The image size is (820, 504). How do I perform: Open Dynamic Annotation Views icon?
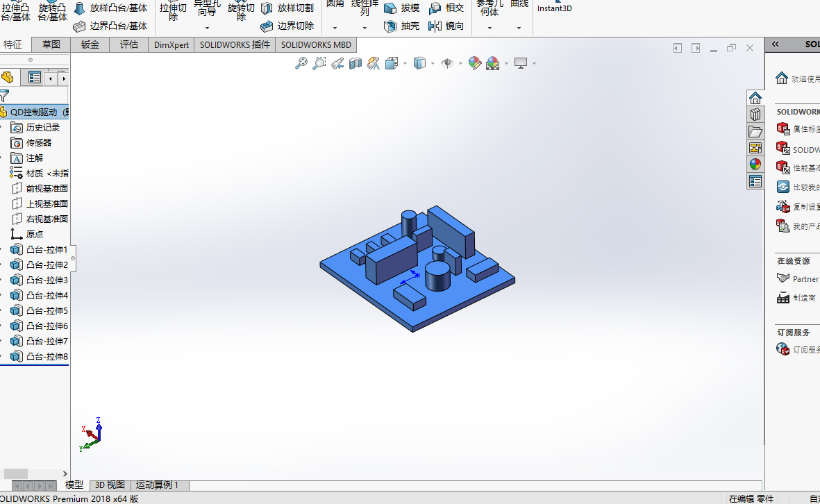[x=374, y=64]
